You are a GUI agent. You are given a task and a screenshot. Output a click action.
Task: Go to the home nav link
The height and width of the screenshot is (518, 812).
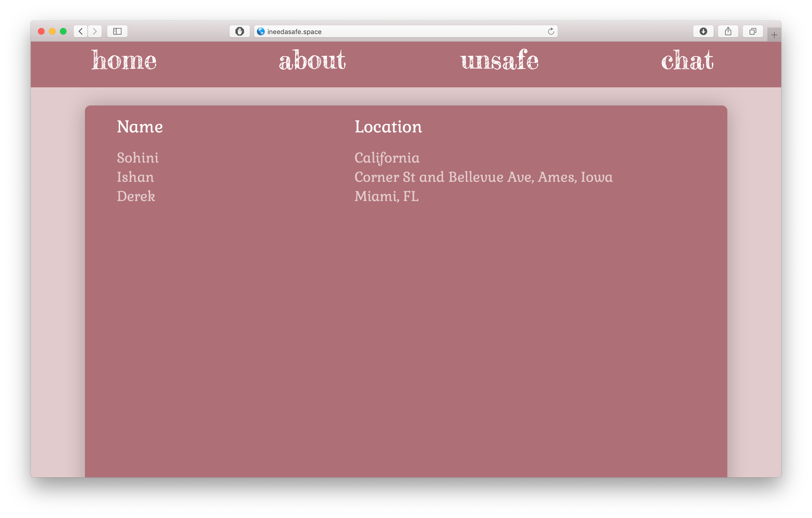[124, 61]
